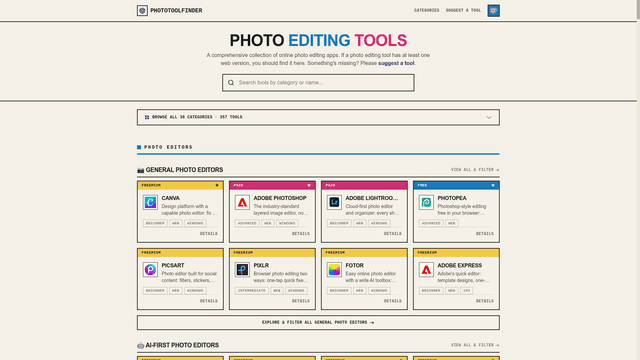
Task: Click the FREE label on Photopea card
Action: (422, 185)
